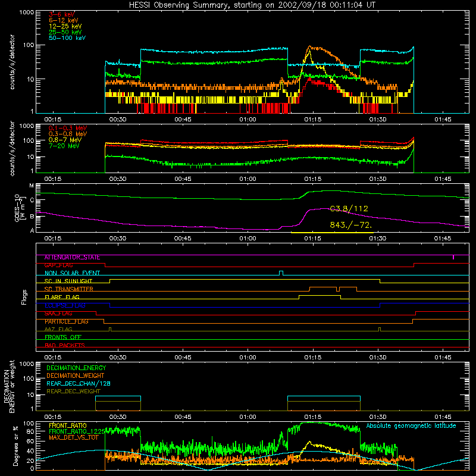
Task: Select the 0.1-0.3 MeV legend label
Action: 68,128
